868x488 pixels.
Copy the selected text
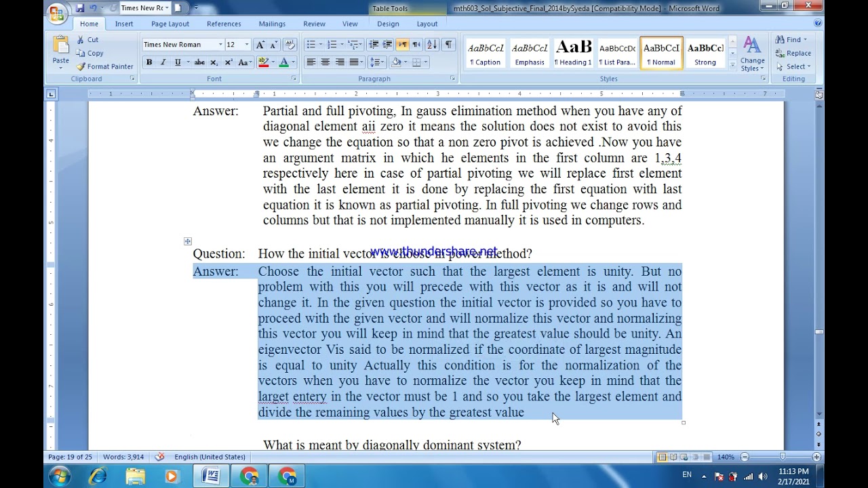[x=89, y=54]
